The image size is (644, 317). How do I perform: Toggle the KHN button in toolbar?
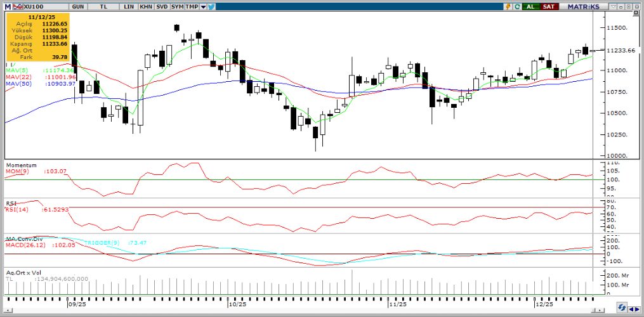[x=145, y=6]
